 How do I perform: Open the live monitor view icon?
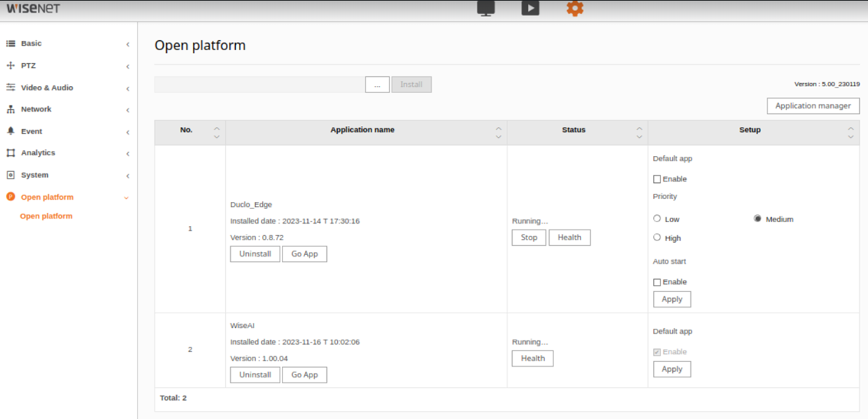486,8
